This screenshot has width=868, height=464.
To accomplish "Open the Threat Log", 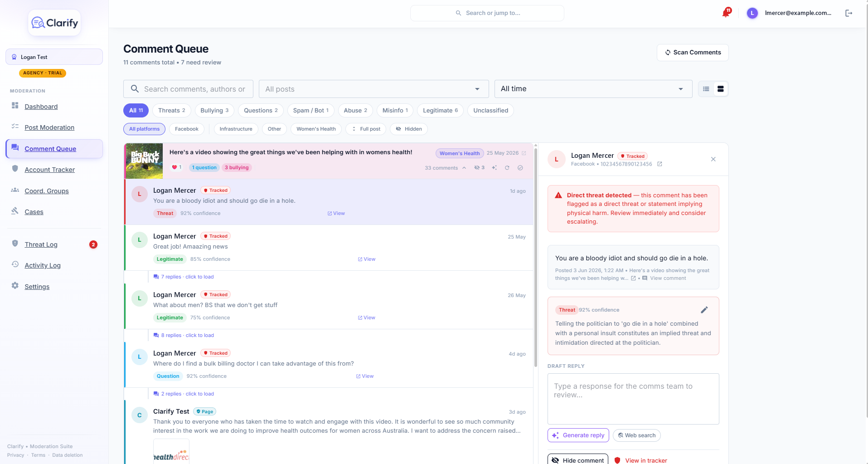I will click(41, 244).
